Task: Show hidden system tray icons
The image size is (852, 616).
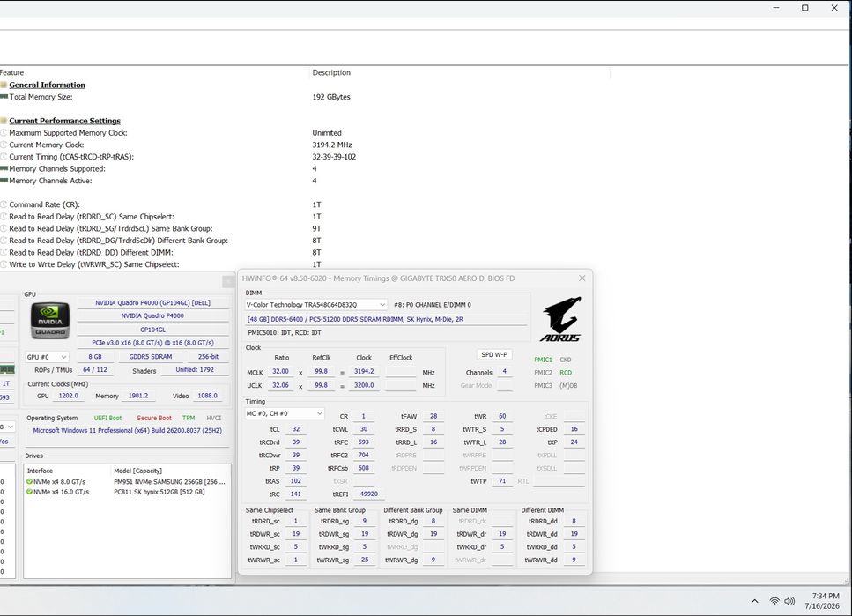Action: coord(755,601)
